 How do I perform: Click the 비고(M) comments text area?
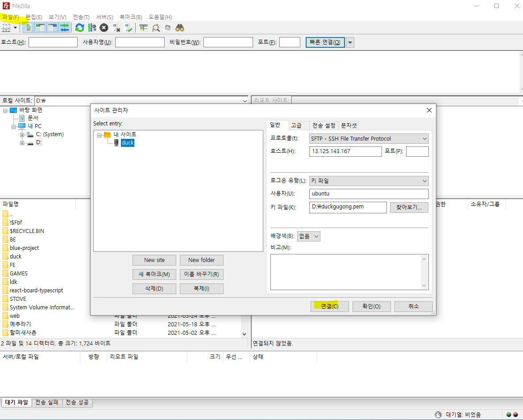[x=349, y=272]
